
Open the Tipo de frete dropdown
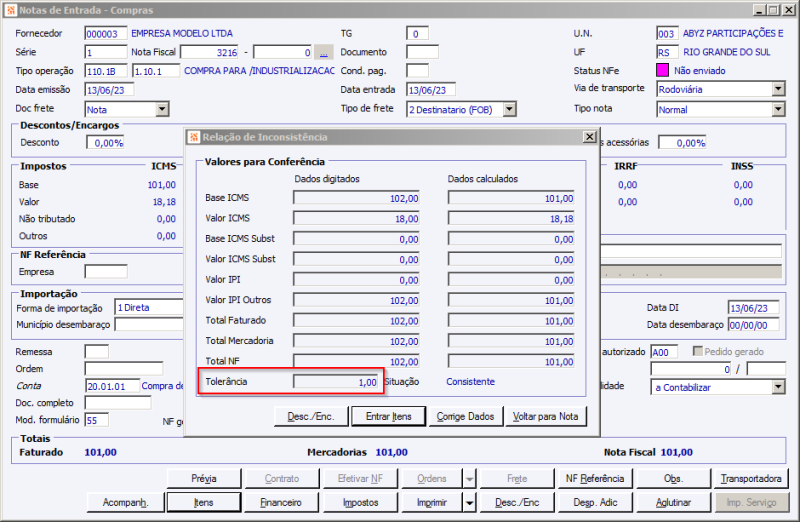click(x=509, y=109)
